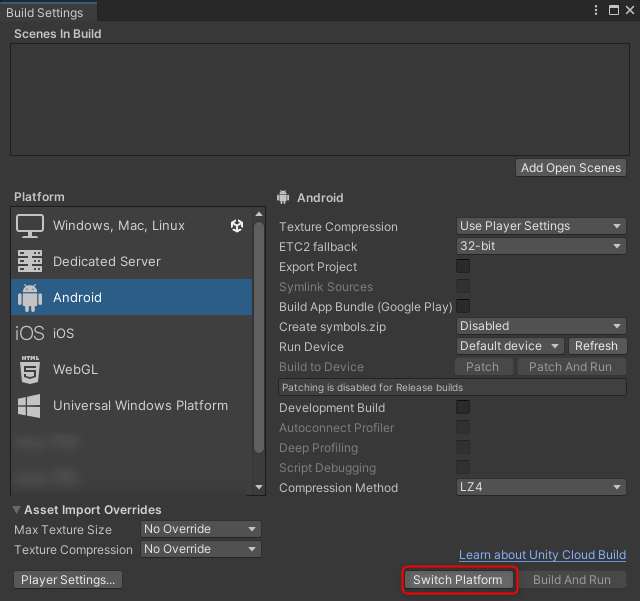
Task: Click the Refresh devices button
Action: click(596, 346)
